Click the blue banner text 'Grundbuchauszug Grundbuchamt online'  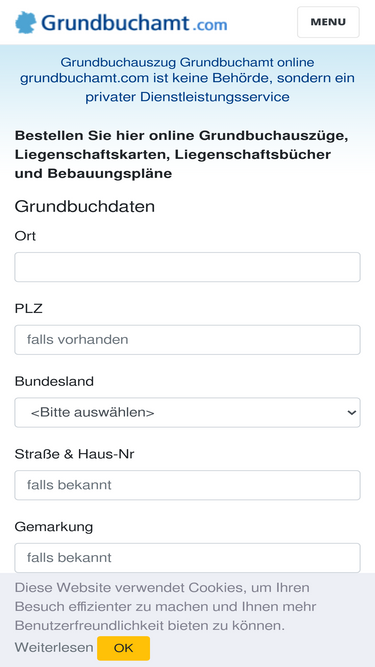(x=187, y=63)
